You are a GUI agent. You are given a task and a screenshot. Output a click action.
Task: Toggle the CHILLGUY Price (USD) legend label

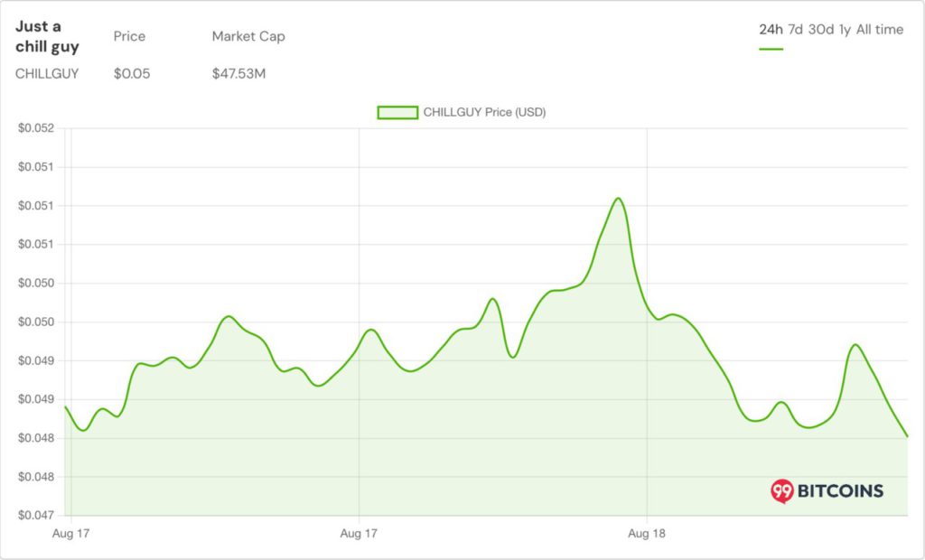click(x=484, y=113)
